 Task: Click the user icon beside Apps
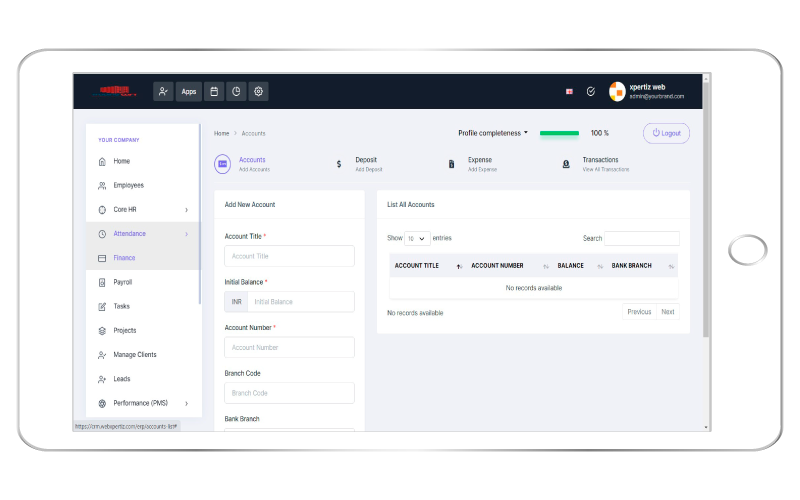point(163,91)
